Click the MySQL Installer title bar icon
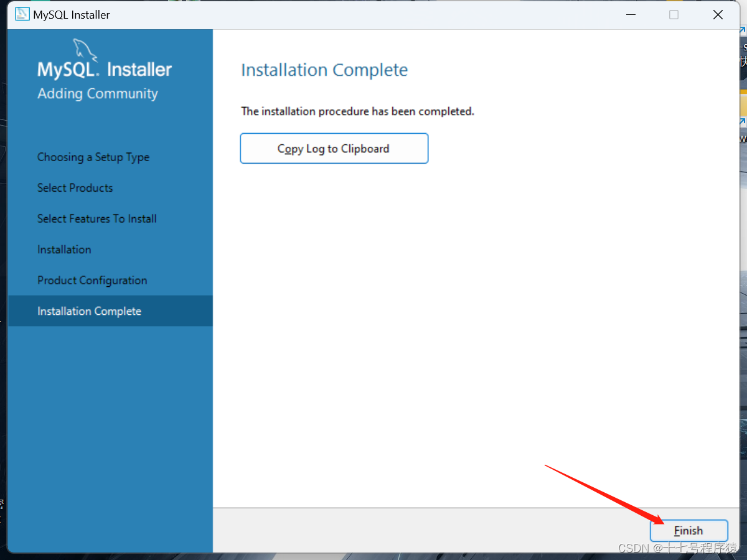The width and height of the screenshot is (747, 560). tap(22, 14)
